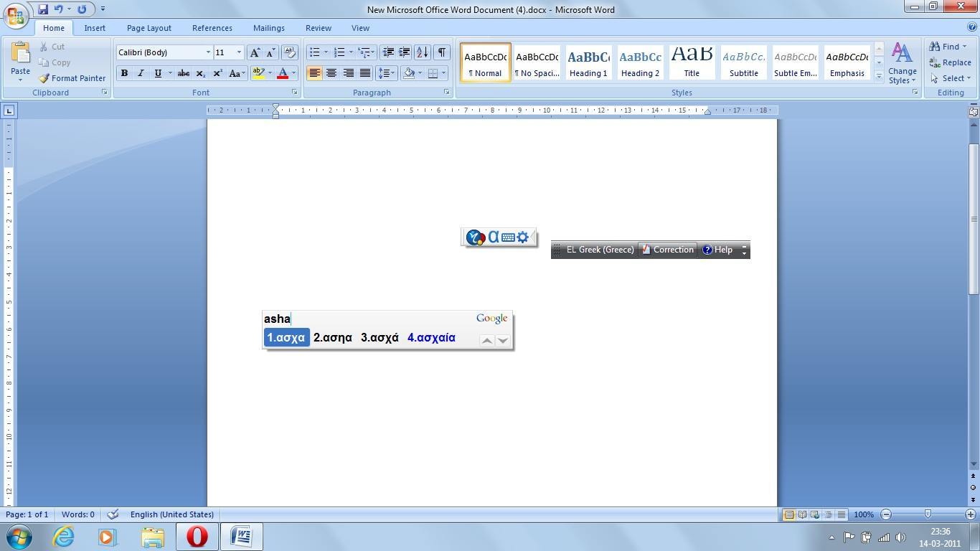The height and width of the screenshot is (551, 980).
Task: Click Format Painter
Action: tap(72, 78)
